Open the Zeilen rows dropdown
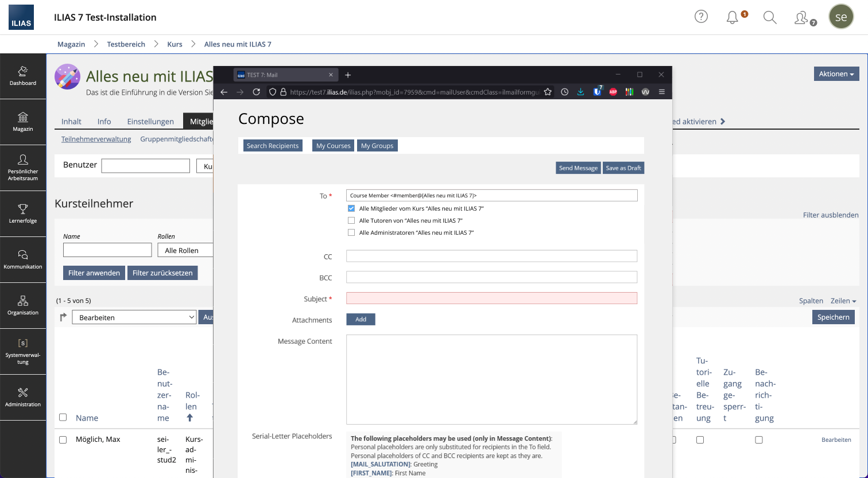868x478 pixels. pos(843,301)
